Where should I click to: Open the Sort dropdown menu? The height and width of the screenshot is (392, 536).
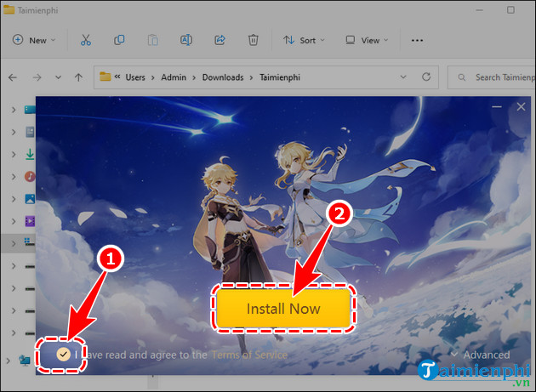click(x=299, y=40)
